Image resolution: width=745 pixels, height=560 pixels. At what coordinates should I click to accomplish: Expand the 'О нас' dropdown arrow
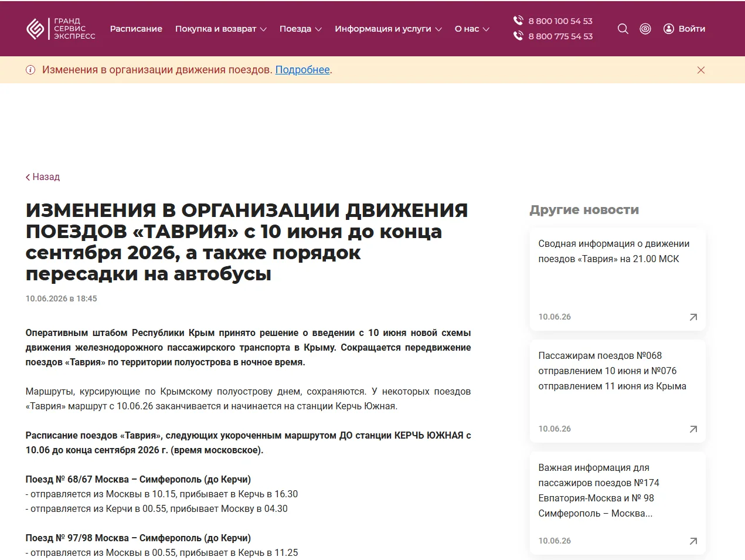point(486,29)
